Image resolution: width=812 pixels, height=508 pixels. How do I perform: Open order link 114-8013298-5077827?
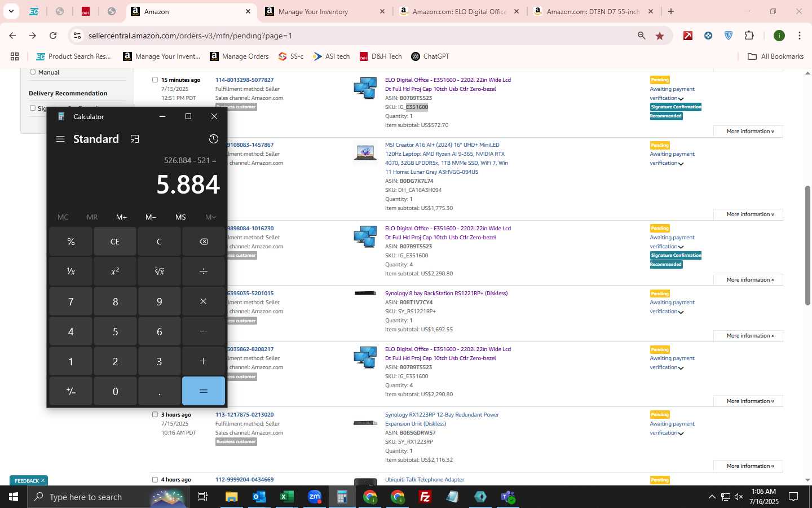244,80
